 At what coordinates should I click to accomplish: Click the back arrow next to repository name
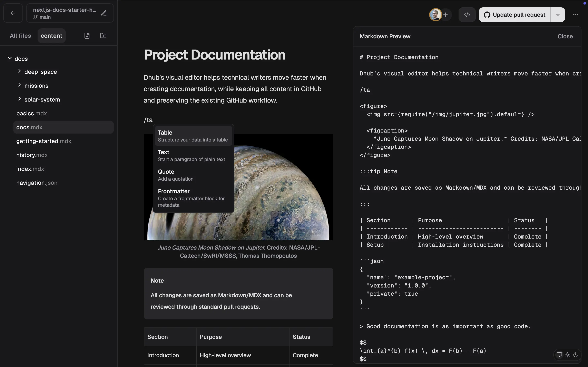(13, 13)
